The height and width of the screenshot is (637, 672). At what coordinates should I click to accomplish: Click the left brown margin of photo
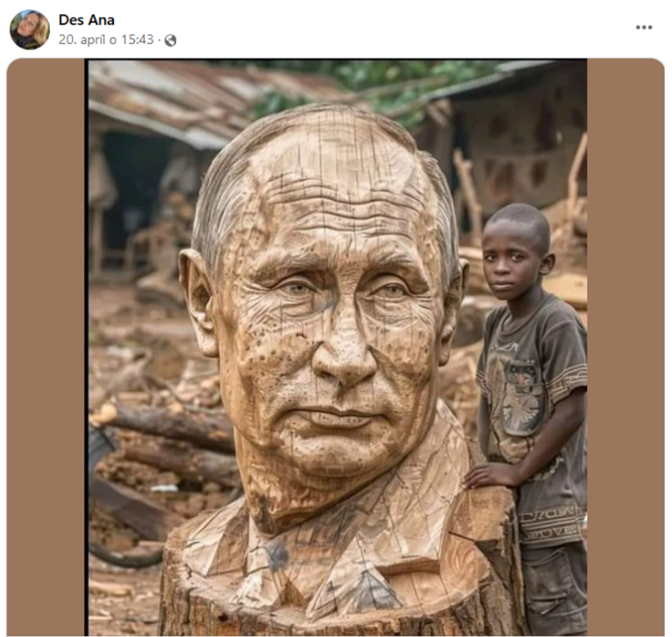(46, 347)
